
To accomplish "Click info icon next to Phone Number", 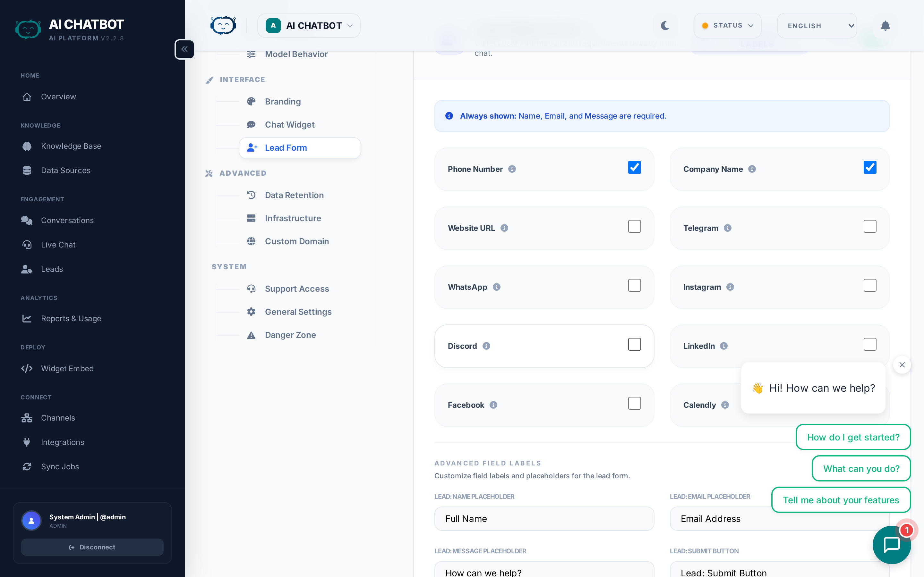I will pyautogui.click(x=512, y=169).
